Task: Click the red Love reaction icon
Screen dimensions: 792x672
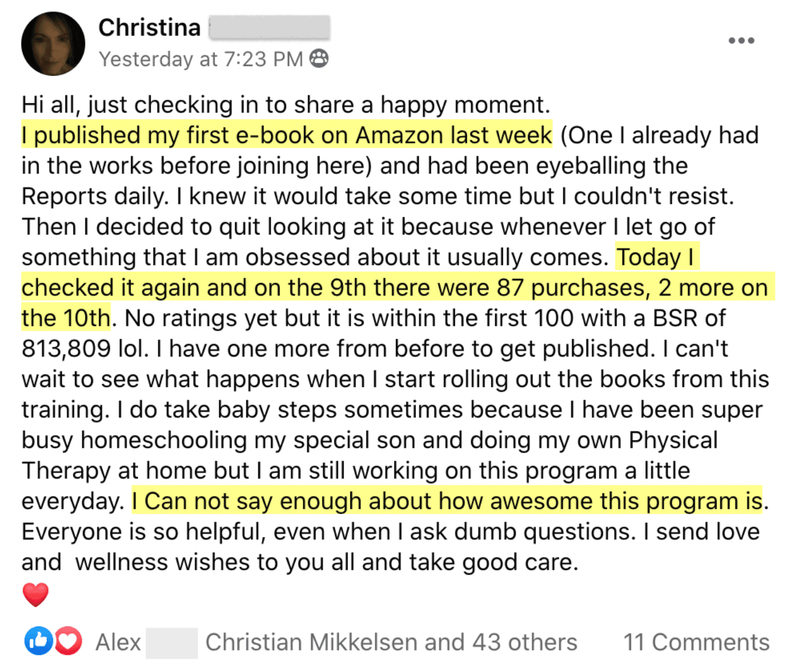Action: point(68,641)
